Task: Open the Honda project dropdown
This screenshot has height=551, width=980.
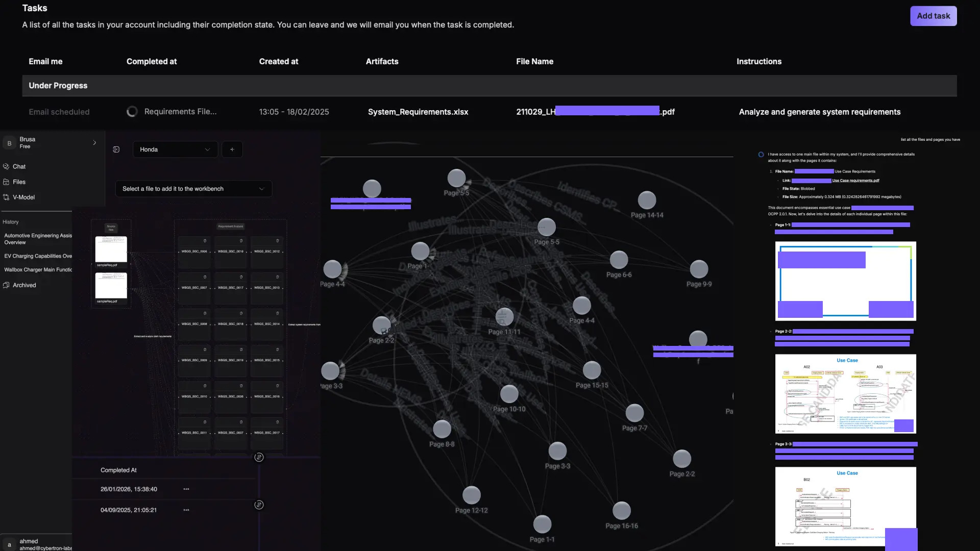Action: (x=175, y=149)
